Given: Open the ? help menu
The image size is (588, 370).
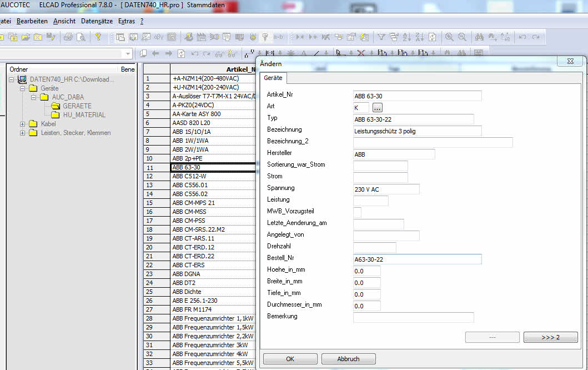Looking at the screenshot, I should pos(142,21).
